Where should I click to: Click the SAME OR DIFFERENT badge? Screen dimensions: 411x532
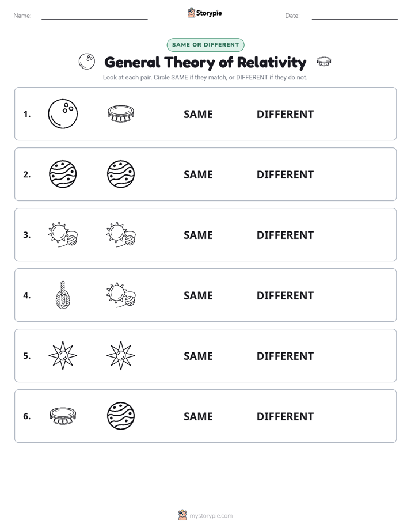pos(205,45)
